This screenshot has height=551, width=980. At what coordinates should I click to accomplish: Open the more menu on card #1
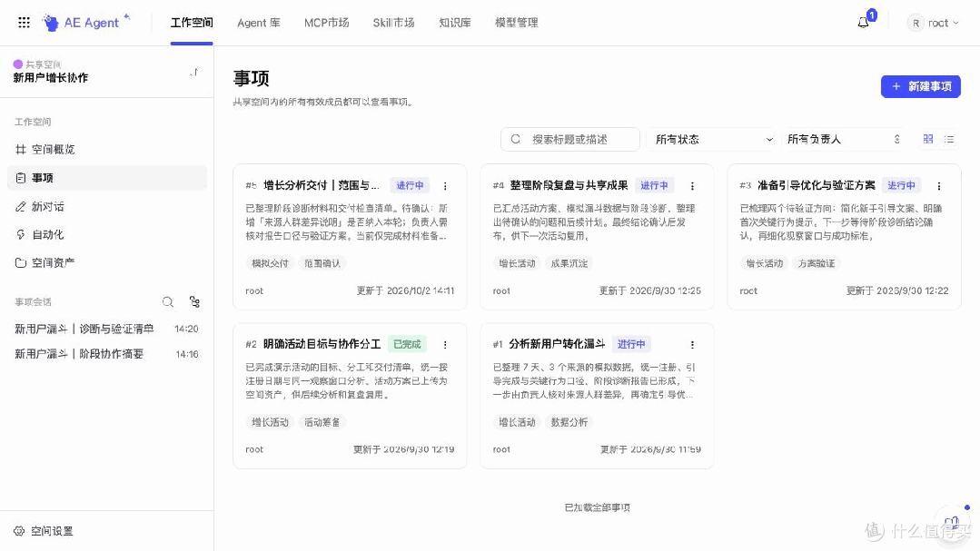tap(692, 345)
